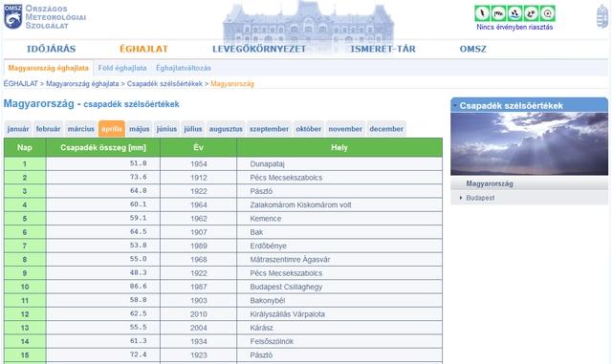Collapse the Csapadék szélsőértékek panel arrow

click(x=455, y=106)
